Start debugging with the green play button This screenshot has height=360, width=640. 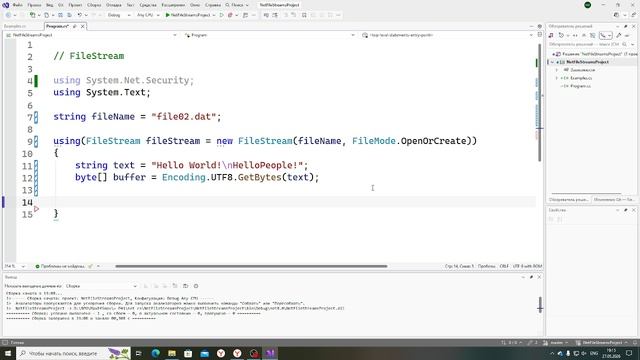tap(167, 15)
